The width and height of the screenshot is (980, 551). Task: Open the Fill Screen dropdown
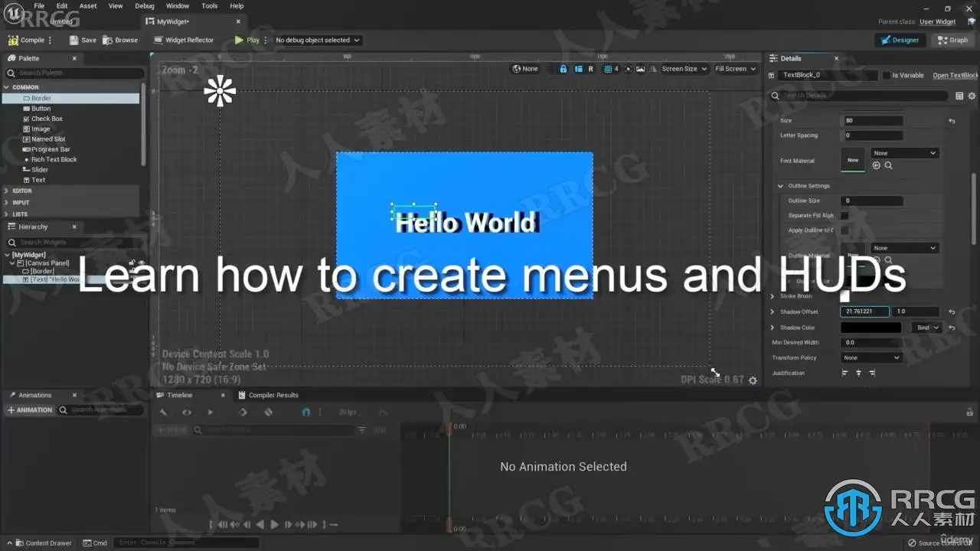point(734,69)
